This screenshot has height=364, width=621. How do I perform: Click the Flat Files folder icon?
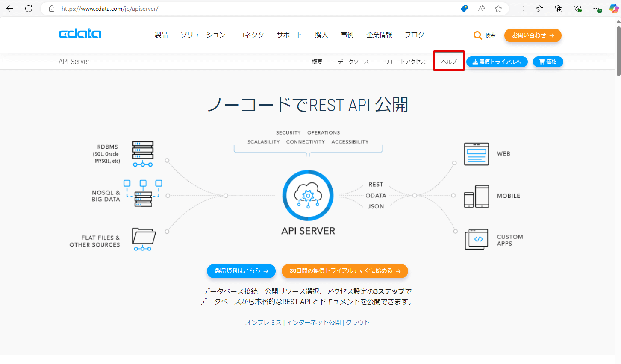[x=144, y=239]
